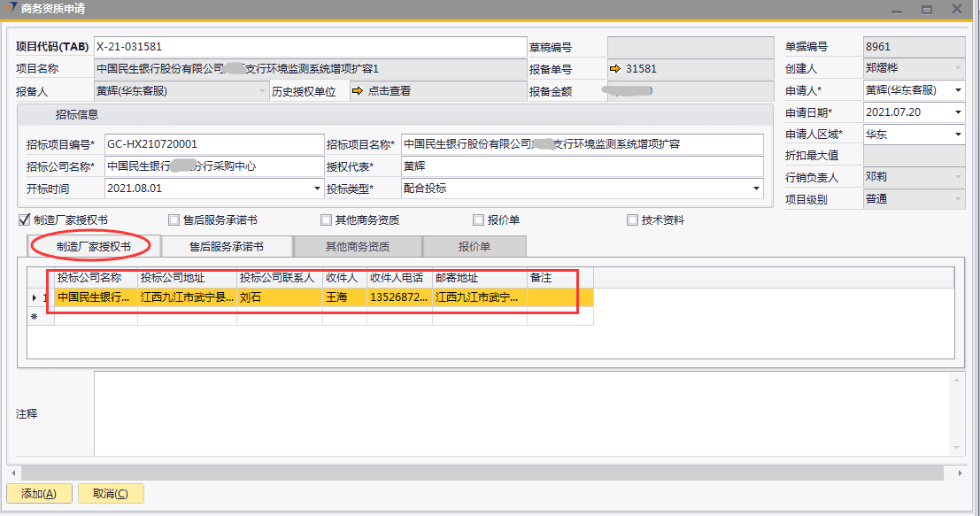This screenshot has height=516, width=980.
Task: Open the 申请人区域 dropdown
Action: [958, 135]
